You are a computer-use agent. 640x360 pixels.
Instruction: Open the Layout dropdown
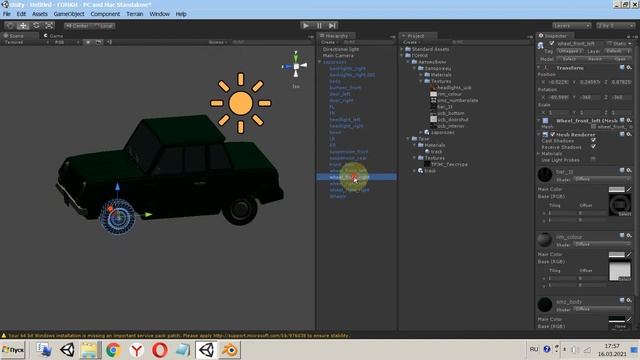tap(616, 26)
